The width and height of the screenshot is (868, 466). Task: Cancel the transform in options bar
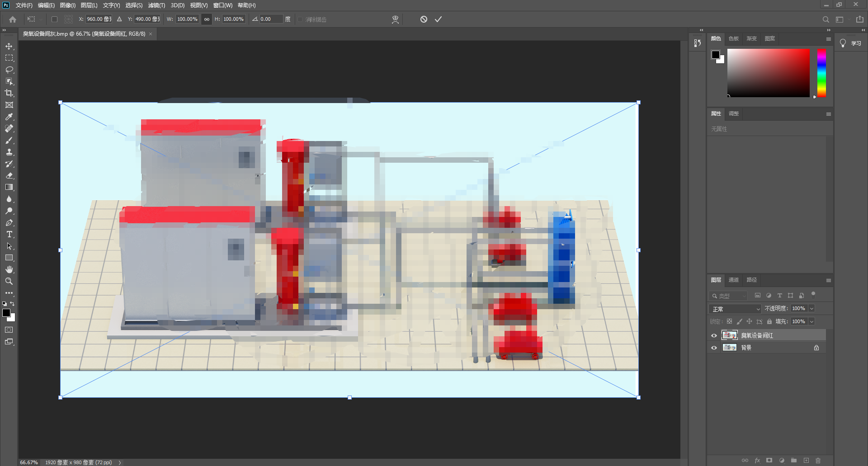(424, 19)
